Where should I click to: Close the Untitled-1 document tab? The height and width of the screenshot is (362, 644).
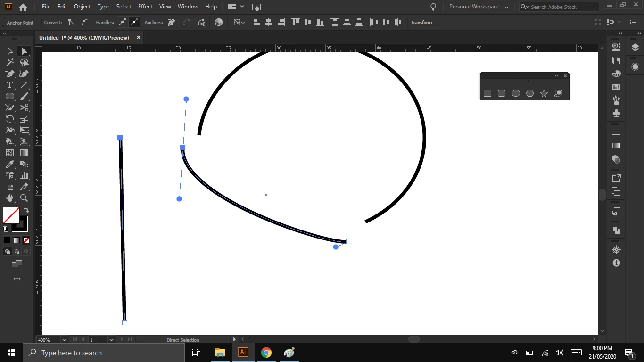[139, 37]
